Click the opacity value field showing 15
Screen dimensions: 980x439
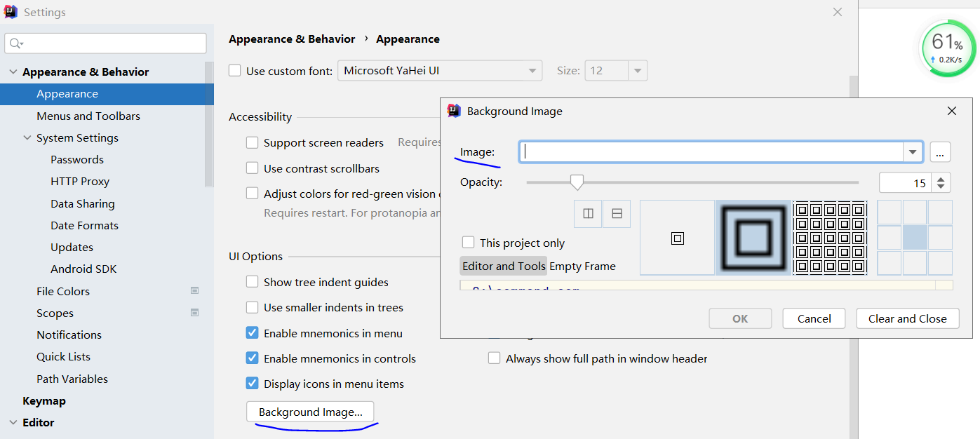[905, 183]
